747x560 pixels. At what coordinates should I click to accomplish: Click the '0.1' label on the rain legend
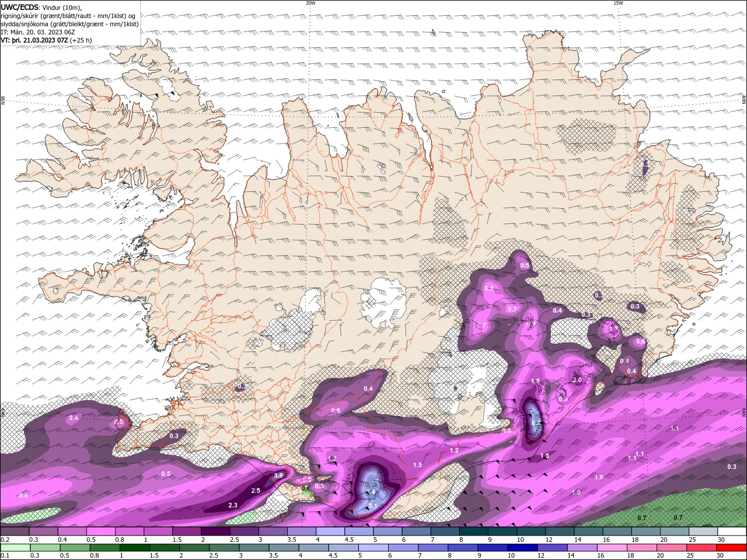(x=5, y=555)
